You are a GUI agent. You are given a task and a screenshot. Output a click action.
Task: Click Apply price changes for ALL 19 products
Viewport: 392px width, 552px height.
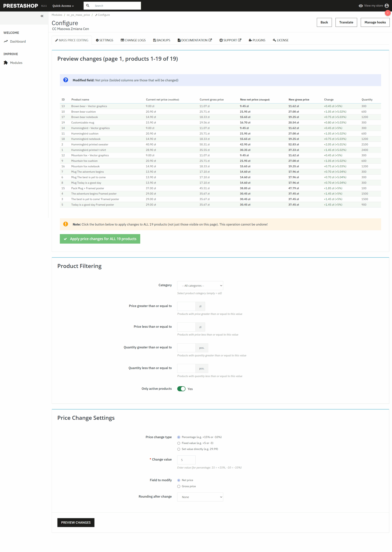100,239
